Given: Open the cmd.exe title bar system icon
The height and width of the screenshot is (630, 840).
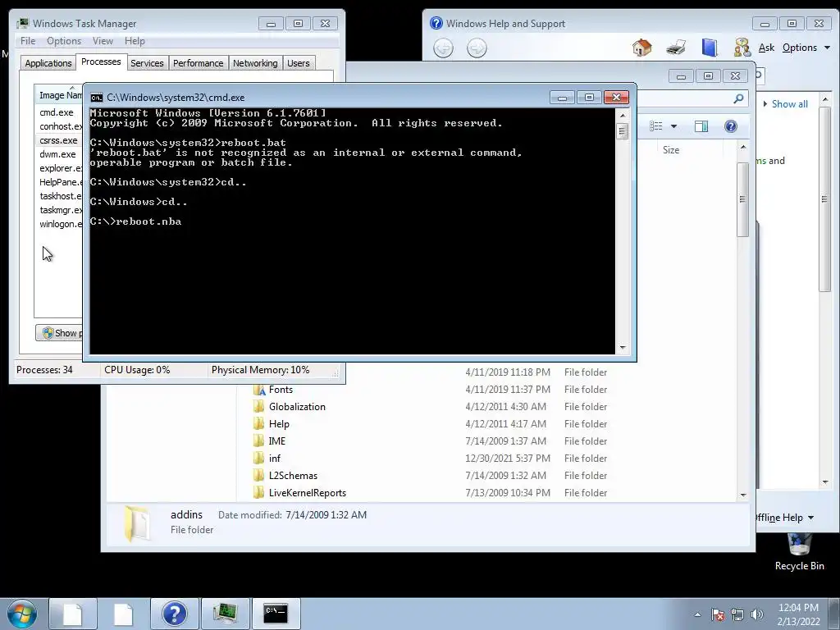Looking at the screenshot, I should coord(97,98).
